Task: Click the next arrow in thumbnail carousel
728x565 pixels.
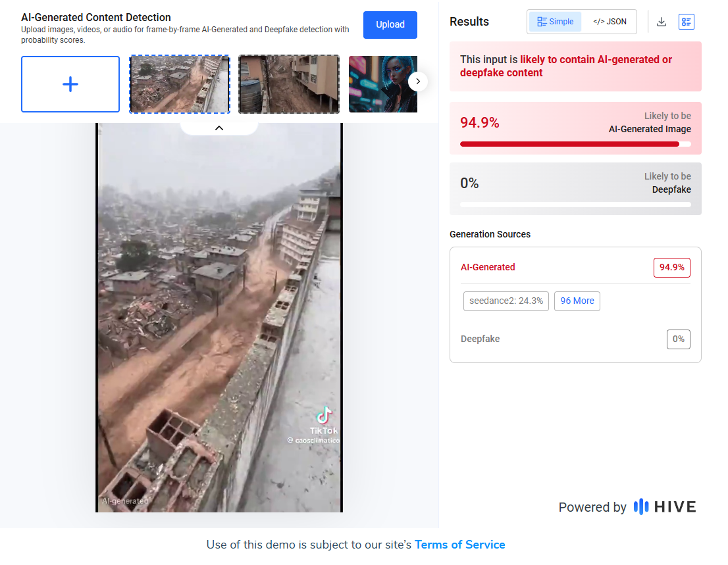Action: coord(418,82)
